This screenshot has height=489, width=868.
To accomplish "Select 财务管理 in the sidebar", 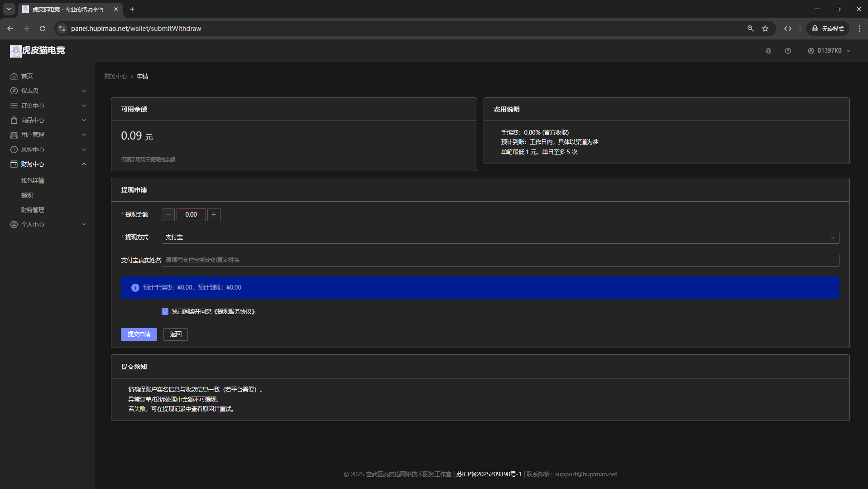I will pyautogui.click(x=33, y=210).
